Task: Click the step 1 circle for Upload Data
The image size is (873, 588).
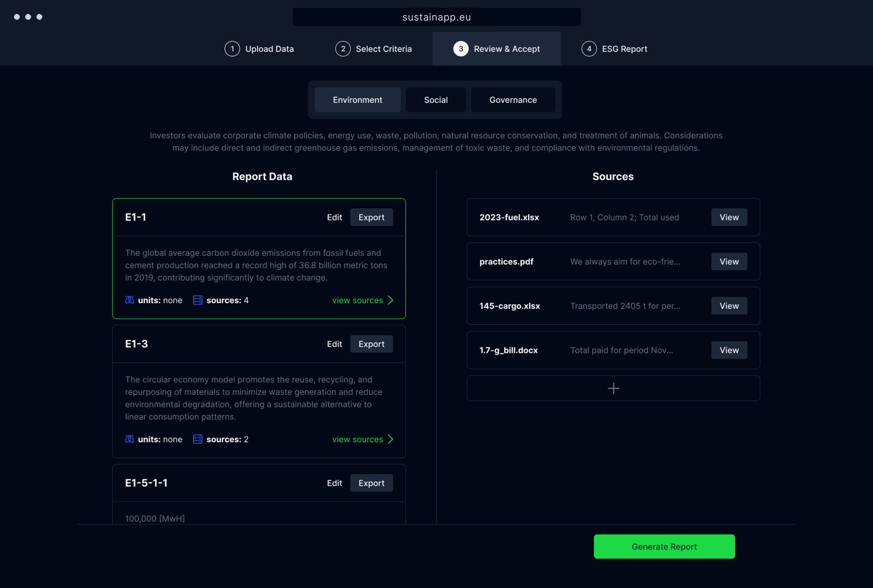Action: pos(232,49)
